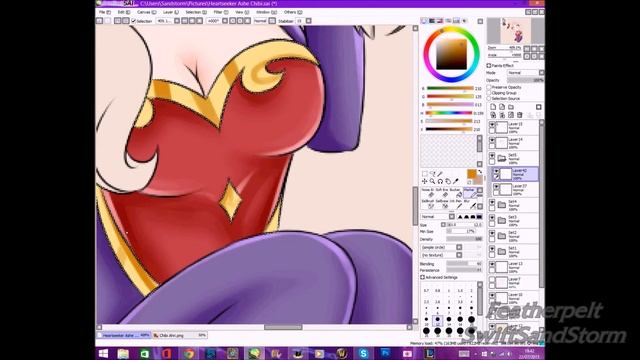The height and width of the screenshot is (360, 640).
Task: Select the Magic Wand tool
Action: (x=440, y=174)
